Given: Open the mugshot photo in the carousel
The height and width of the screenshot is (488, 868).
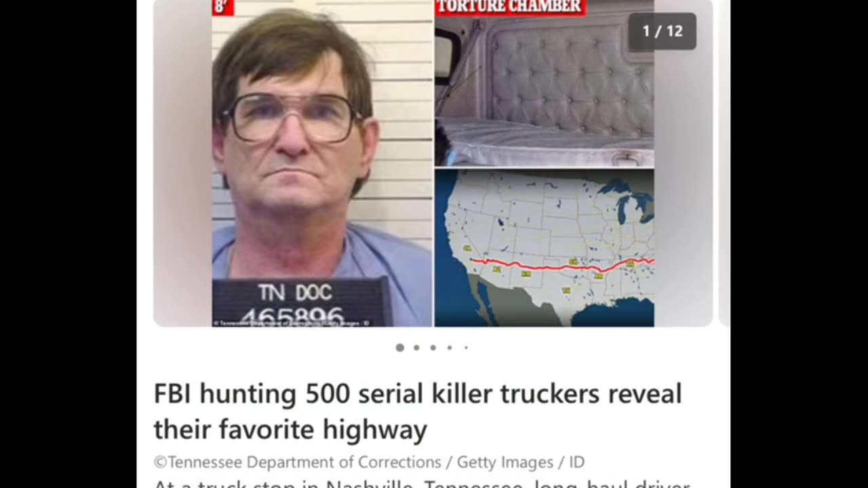Looking at the screenshot, I should (322, 163).
